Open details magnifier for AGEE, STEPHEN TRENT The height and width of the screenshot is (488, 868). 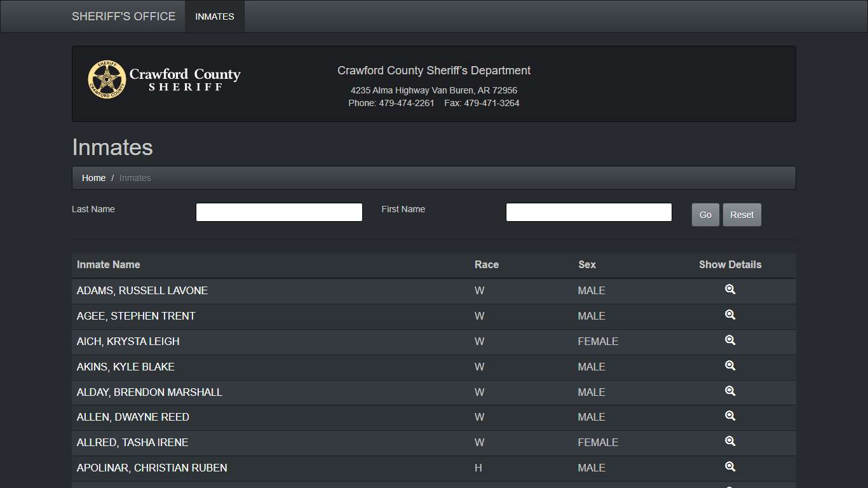click(x=730, y=315)
